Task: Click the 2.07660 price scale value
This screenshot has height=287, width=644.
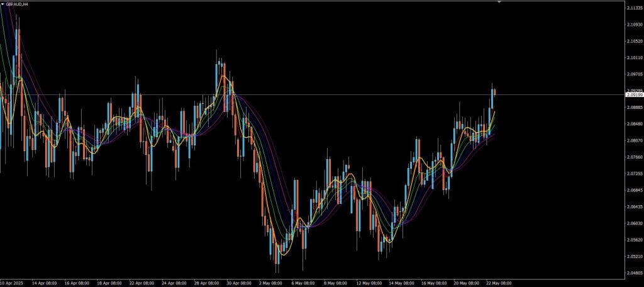Action: pyautogui.click(x=635, y=157)
